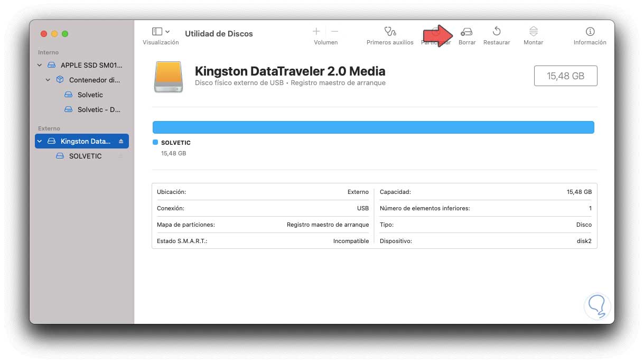Viewport: 644px width, 363px height.
Task: Click the Incompatible S.M.A.R.T. status
Action: point(351,241)
